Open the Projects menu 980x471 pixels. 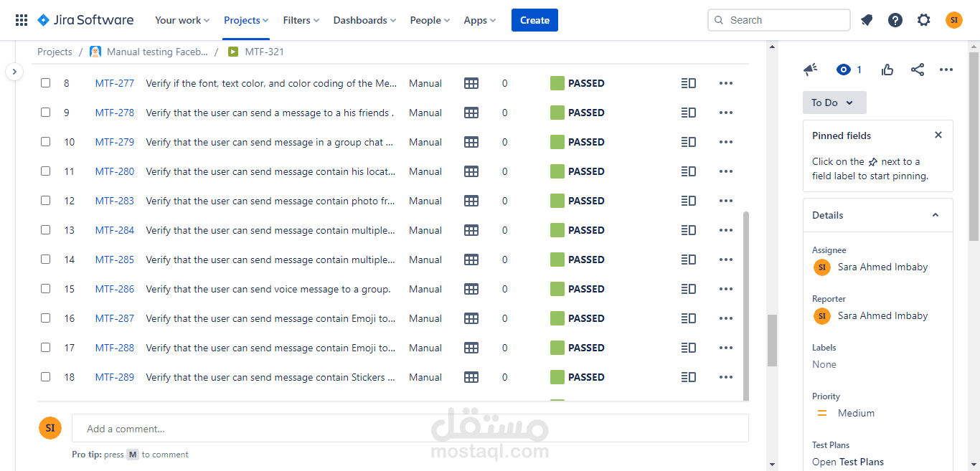click(246, 20)
